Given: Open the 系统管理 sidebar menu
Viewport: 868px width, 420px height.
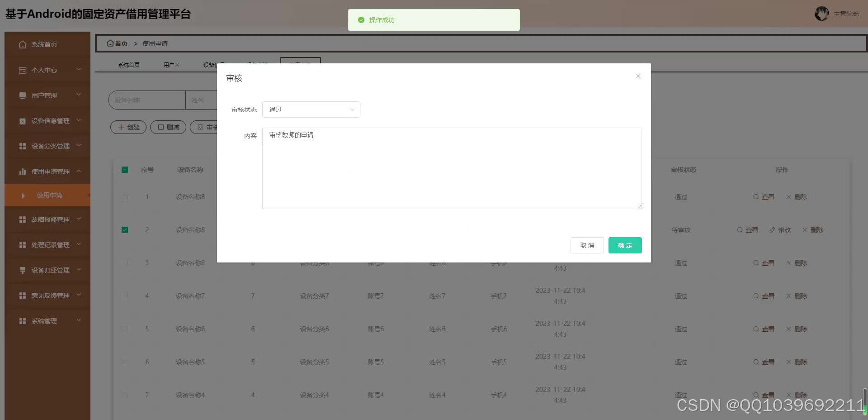Looking at the screenshot, I should tap(47, 321).
